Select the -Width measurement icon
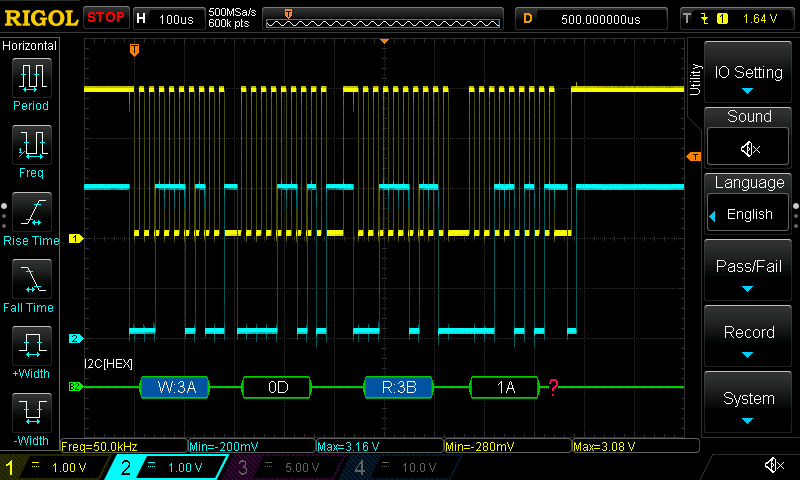 click(32, 413)
